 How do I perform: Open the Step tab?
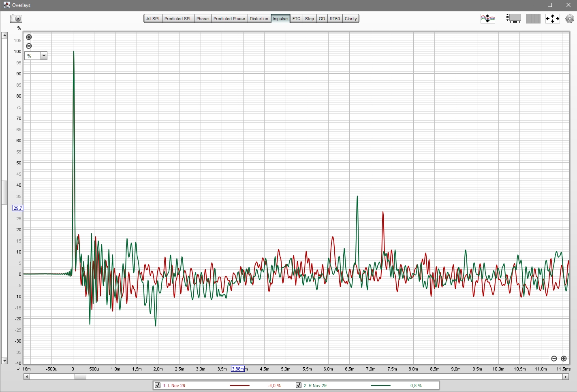tap(310, 19)
